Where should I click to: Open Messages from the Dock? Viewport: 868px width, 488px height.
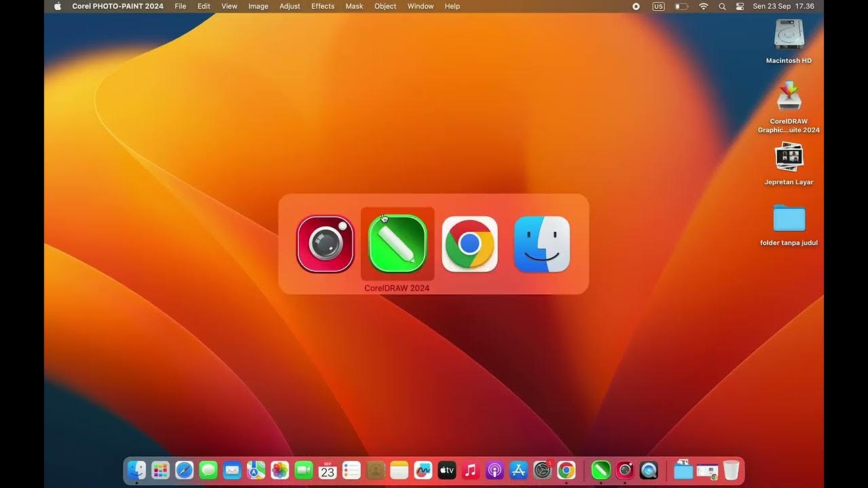(208, 470)
